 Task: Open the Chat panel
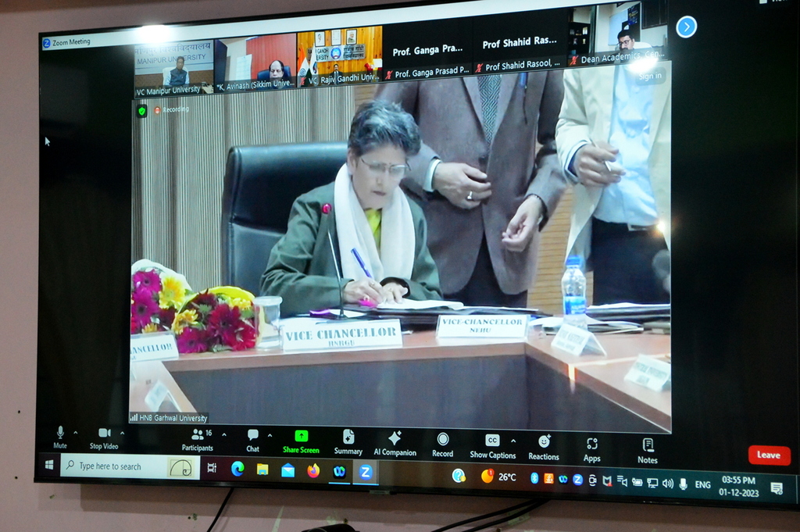point(252,441)
